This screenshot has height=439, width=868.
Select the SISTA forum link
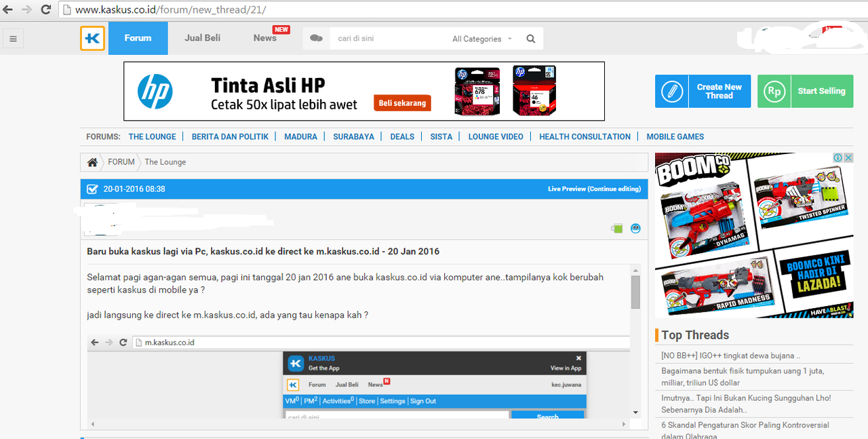click(441, 136)
